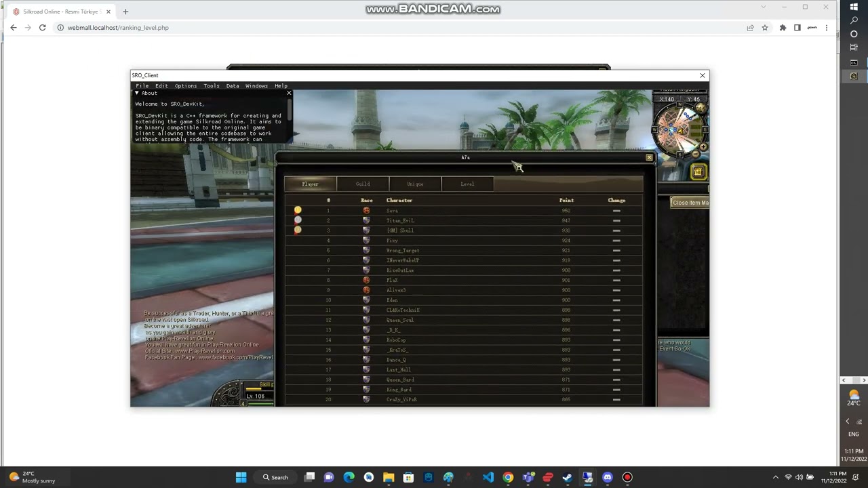868x488 pixels.
Task: Click the silver medal of rank 2
Action: [298, 220]
